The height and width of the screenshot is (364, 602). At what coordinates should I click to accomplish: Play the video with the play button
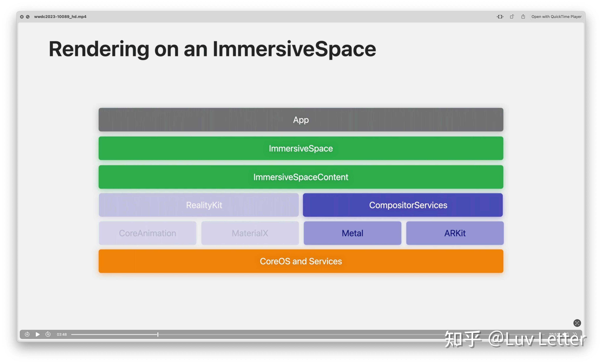[x=37, y=334]
